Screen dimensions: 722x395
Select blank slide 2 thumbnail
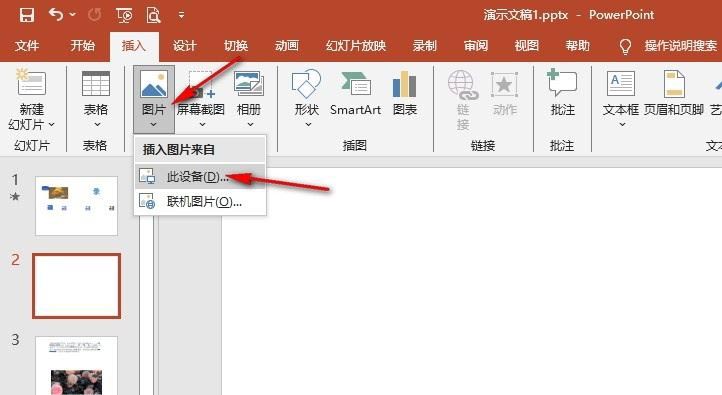click(76, 286)
